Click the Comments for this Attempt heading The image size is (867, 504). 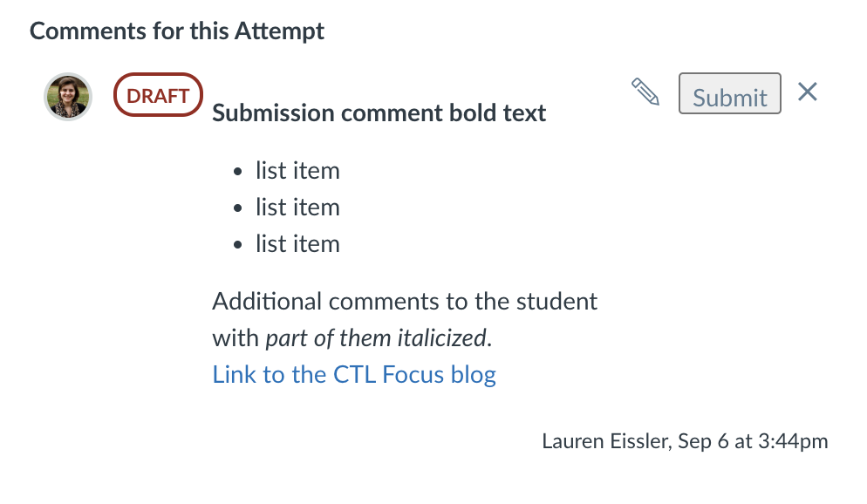tap(177, 31)
